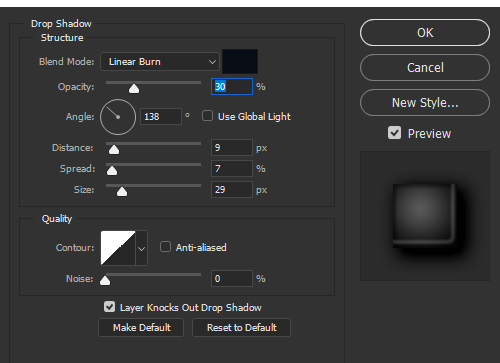The image size is (500, 363).
Task: Uncheck Layer Knocks Out Drop Shadow
Action: tap(109, 307)
